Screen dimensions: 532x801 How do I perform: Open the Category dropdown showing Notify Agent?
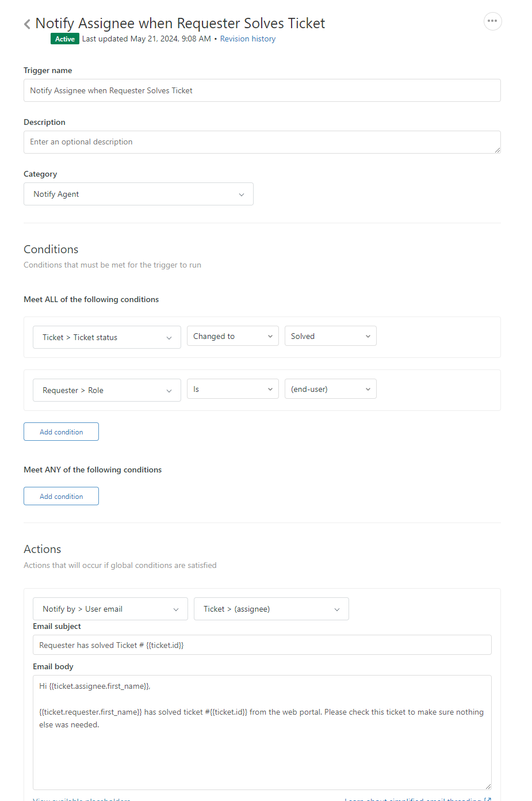(x=138, y=194)
